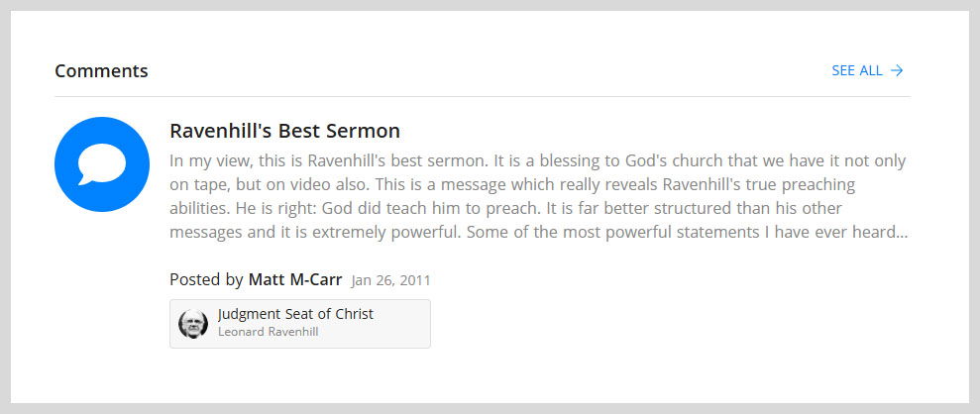Click the arrow icon beside SEE ALL
This screenshot has height=414, width=980.
click(897, 70)
